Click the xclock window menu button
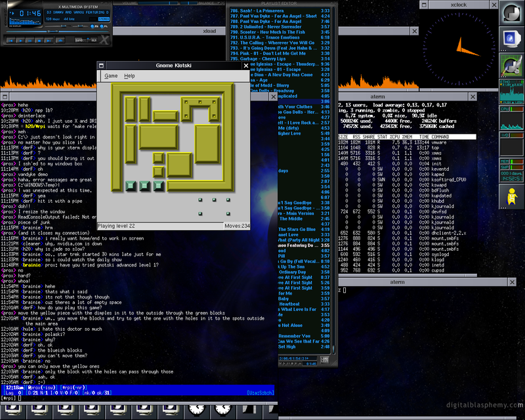 [x=424, y=5]
